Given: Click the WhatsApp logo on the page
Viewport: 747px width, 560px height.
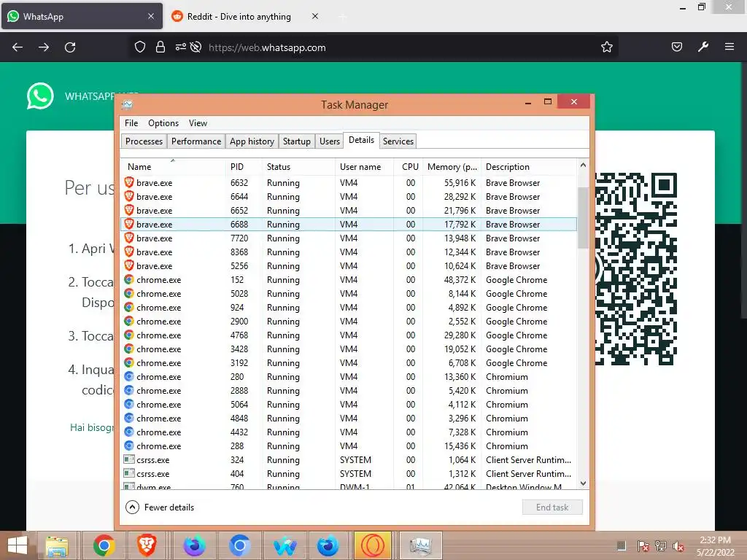Looking at the screenshot, I should [x=40, y=96].
